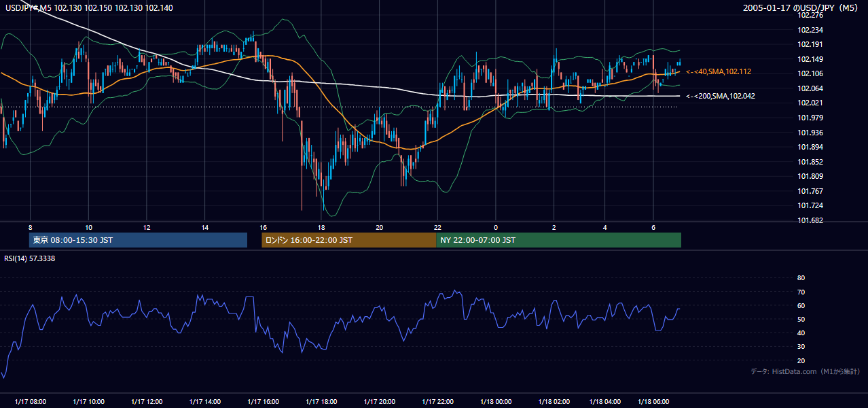Screen dimensions: 868x408
Task: Click the 1/17 12:00 time axis label
Action: pyautogui.click(x=147, y=402)
